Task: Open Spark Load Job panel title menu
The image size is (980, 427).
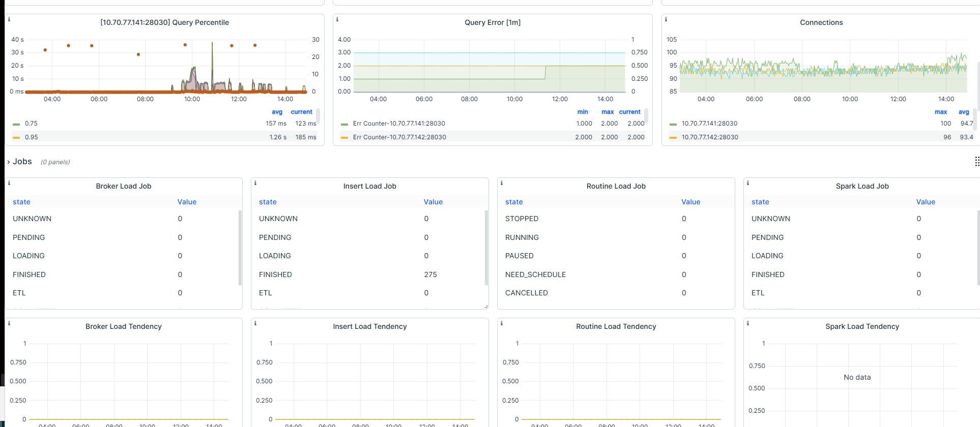Action: click(862, 186)
